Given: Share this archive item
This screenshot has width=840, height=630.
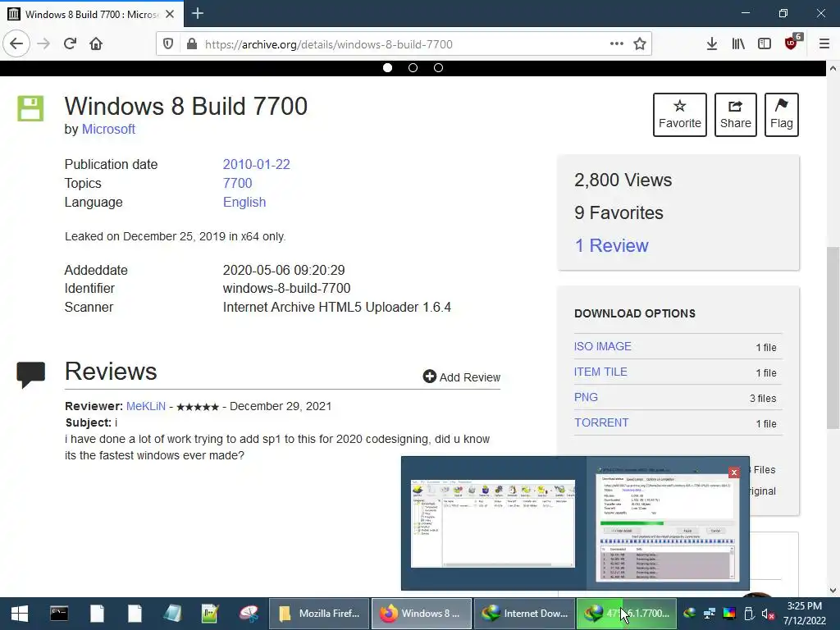Looking at the screenshot, I should [x=736, y=115].
